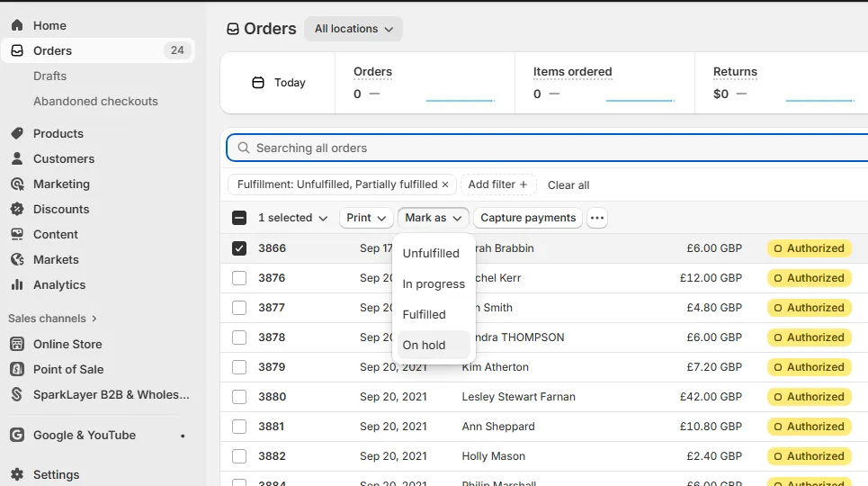
Task: Open the three-dots more actions menu
Action: coord(596,218)
